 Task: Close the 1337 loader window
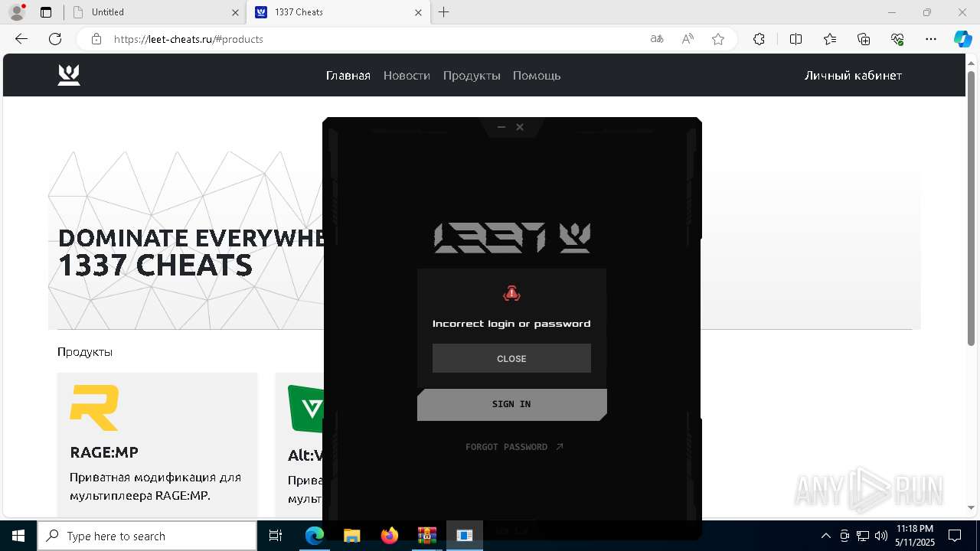click(520, 127)
